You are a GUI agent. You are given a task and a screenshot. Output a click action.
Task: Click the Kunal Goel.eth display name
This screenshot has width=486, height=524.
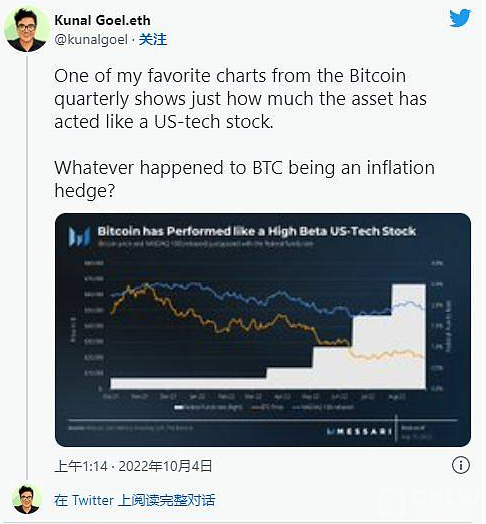coord(102,20)
